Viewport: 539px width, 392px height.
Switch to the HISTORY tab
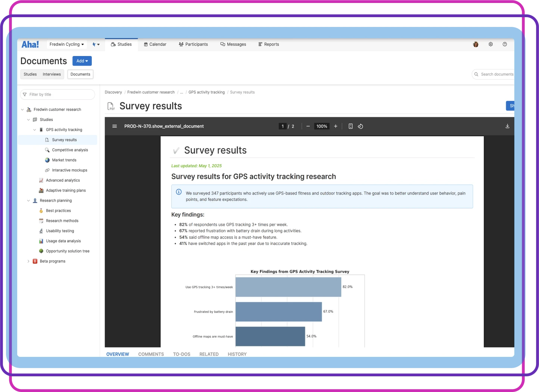[237, 354]
